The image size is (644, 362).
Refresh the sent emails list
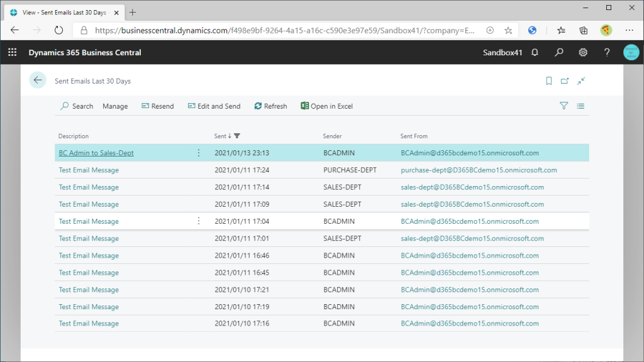[270, 106]
